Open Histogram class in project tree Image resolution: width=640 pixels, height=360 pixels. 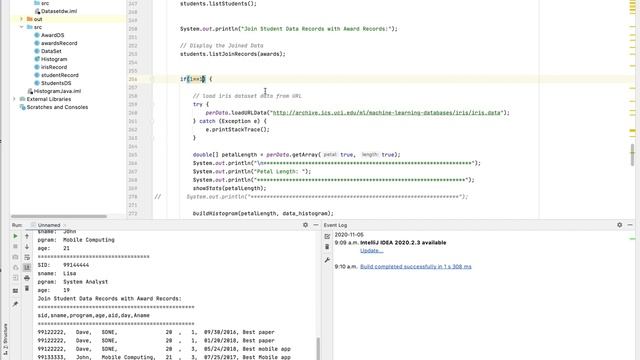tap(54, 59)
